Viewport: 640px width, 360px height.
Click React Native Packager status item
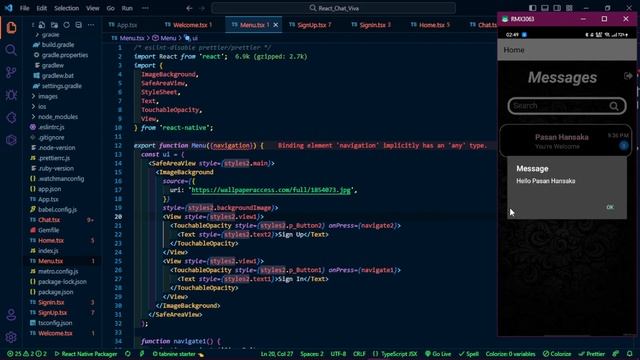86,354
